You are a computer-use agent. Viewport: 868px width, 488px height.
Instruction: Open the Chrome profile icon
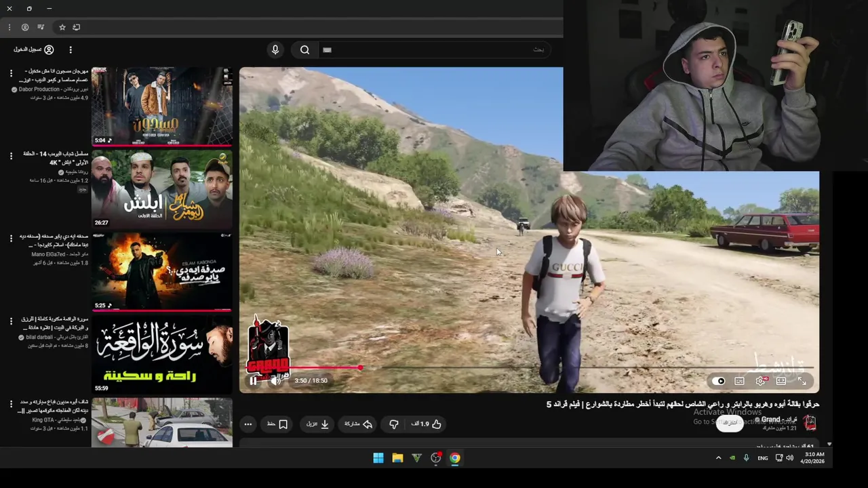(x=25, y=27)
